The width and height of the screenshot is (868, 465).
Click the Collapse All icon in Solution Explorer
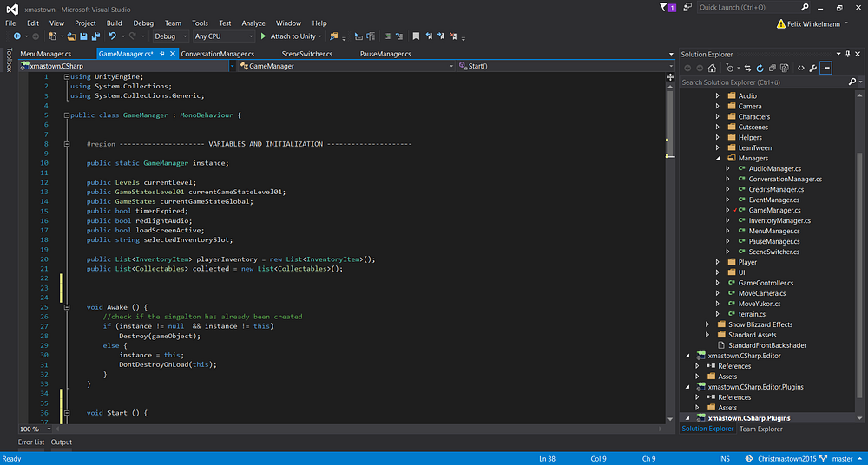(x=773, y=68)
